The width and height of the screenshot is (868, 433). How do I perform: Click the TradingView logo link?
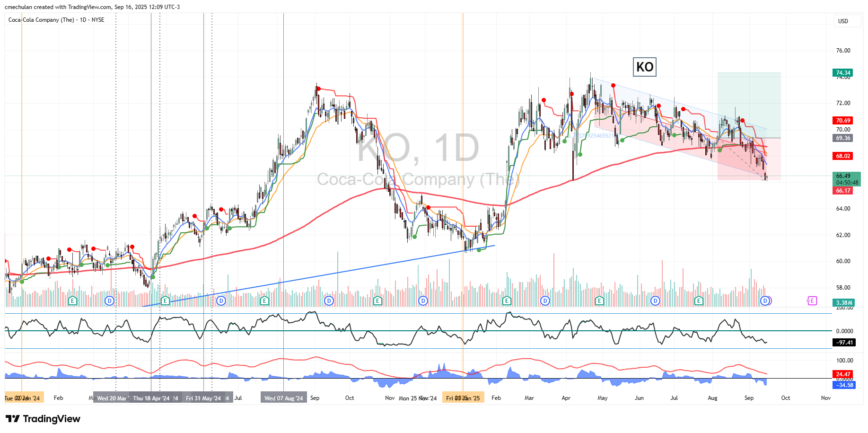point(43,419)
